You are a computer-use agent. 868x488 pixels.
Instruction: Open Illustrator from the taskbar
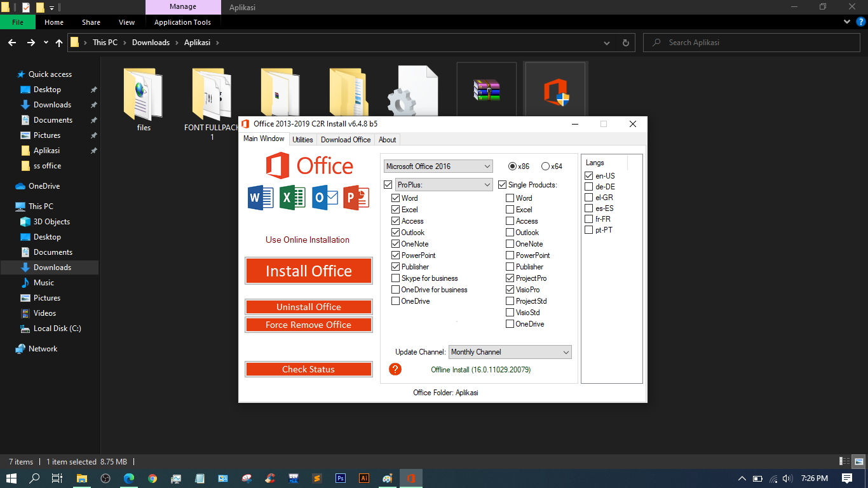coord(363,478)
